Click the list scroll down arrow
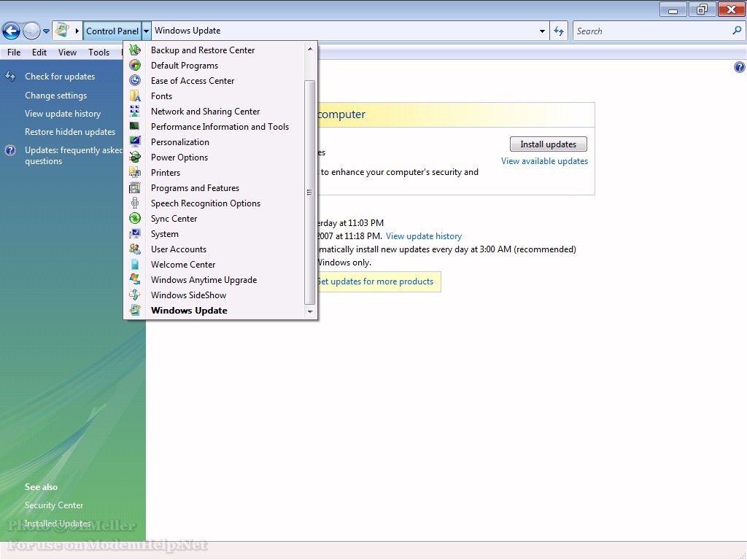747x560 pixels. [309, 311]
